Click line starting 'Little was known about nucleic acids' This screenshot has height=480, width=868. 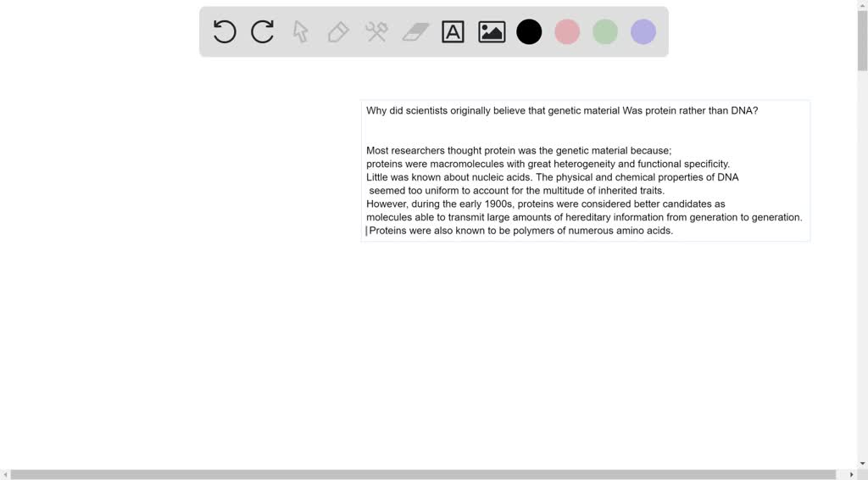click(553, 177)
